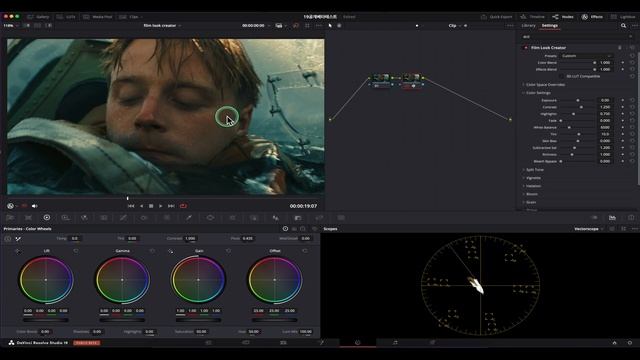This screenshot has width=640, height=360.
Task: Add keyframe for Exposure parameter
Action: pyautogui.click(x=623, y=100)
